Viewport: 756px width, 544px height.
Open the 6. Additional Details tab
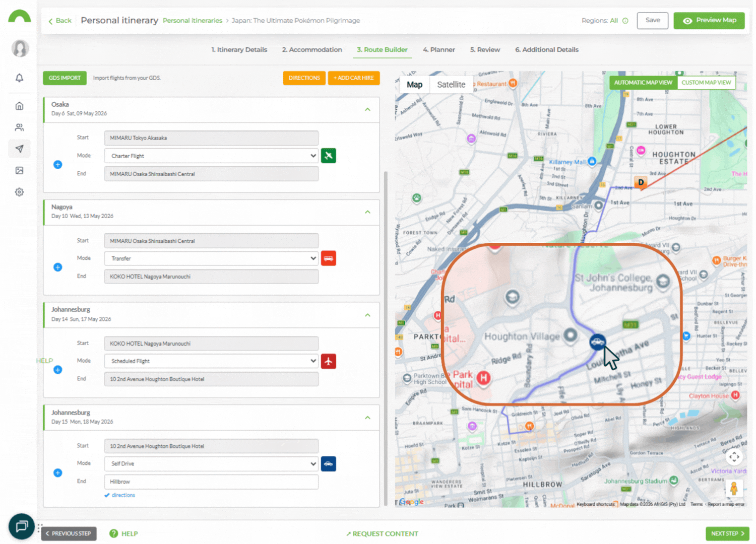(547, 50)
